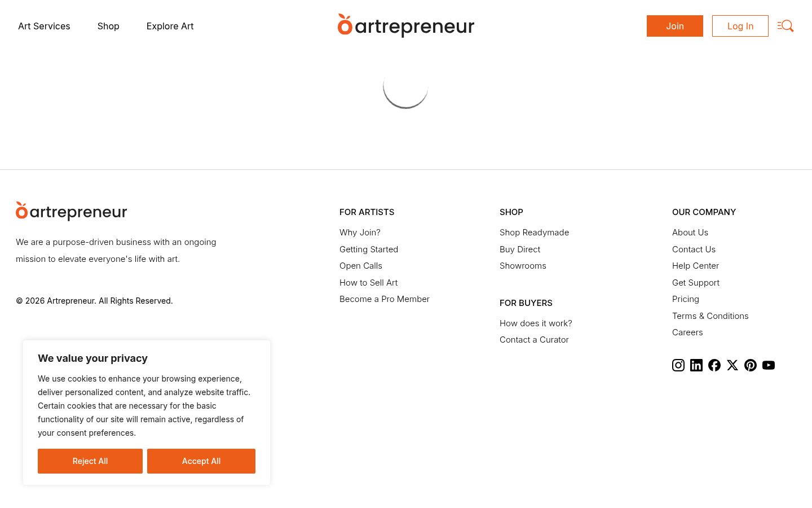Open the Explore Art menu

(170, 26)
